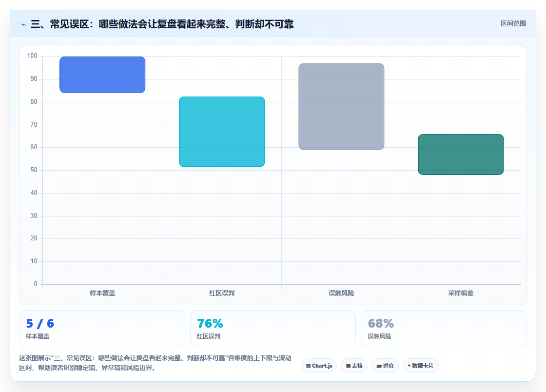Click the Chart.js tag chip

click(319, 366)
